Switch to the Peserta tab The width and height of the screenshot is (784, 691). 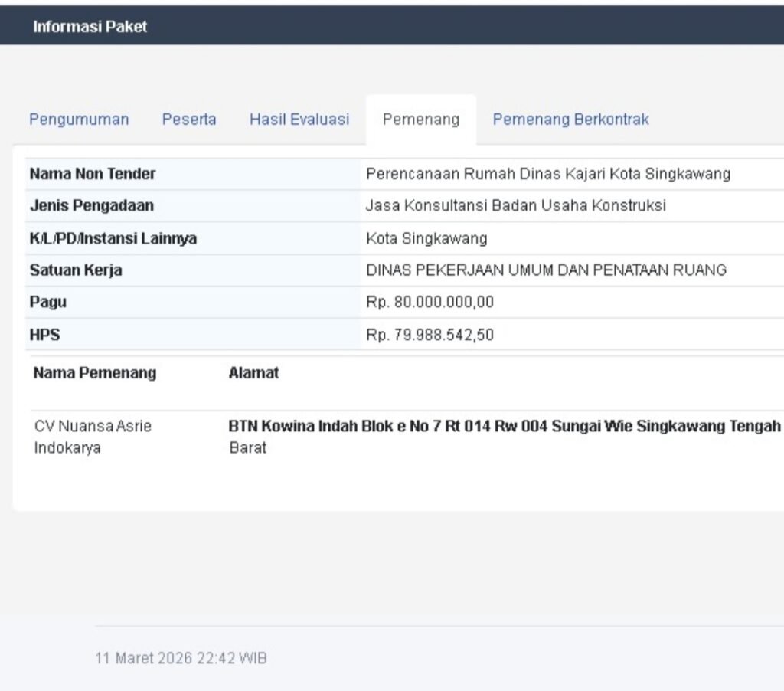(189, 120)
